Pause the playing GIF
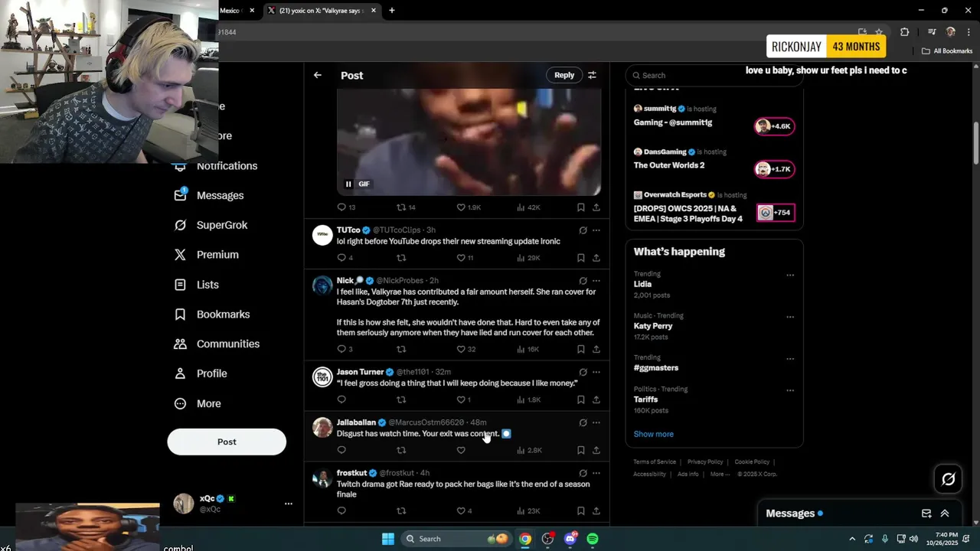Image resolution: width=980 pixels, height=551 pixels. point(348,184)
